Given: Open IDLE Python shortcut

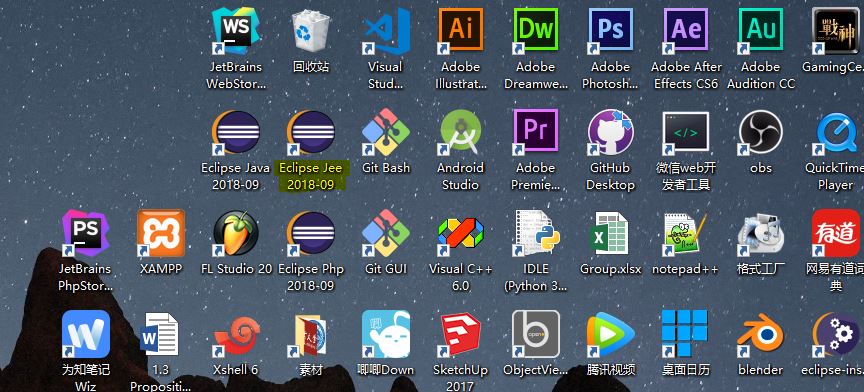Looking at the screenshot, I should tap(536, 233).
